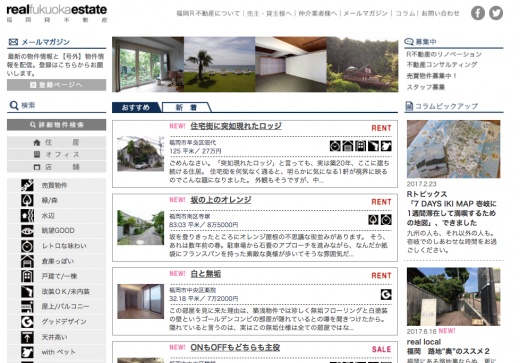Click renovation icon in ロッジ listing

[x=373, y=146]
